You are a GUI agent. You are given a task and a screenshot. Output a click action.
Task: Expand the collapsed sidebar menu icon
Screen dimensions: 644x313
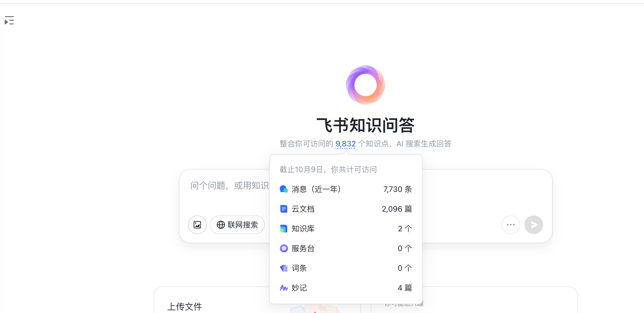tap(9, 21)
